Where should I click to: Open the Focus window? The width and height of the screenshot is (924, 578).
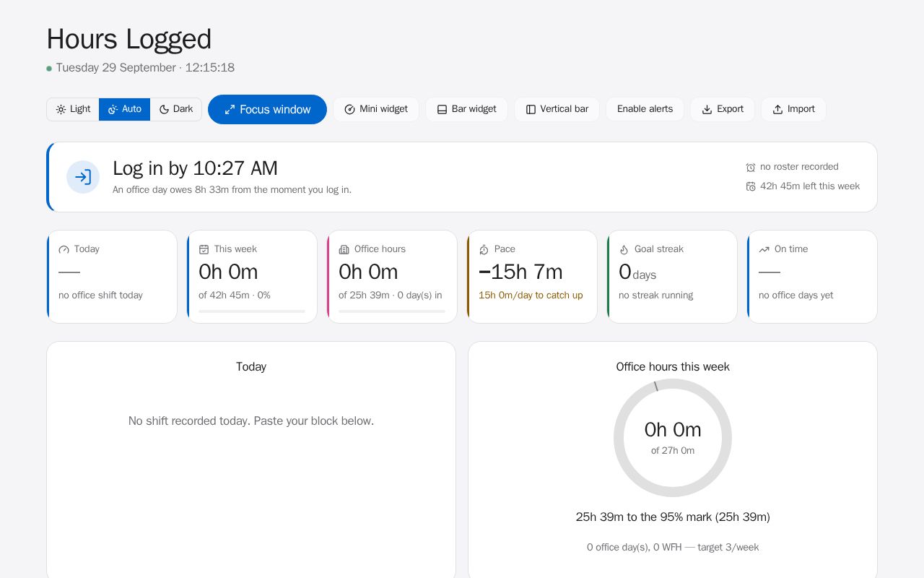[267, 109]
